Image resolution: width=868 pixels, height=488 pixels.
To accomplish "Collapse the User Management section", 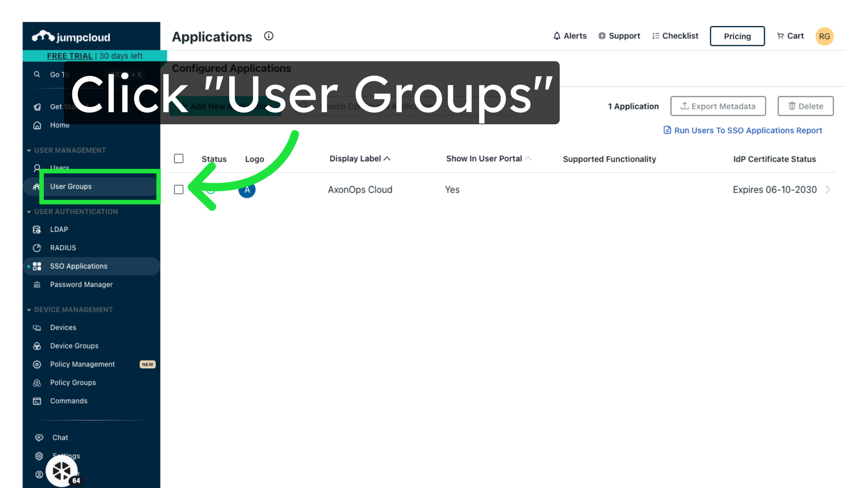I will point(29,150).
